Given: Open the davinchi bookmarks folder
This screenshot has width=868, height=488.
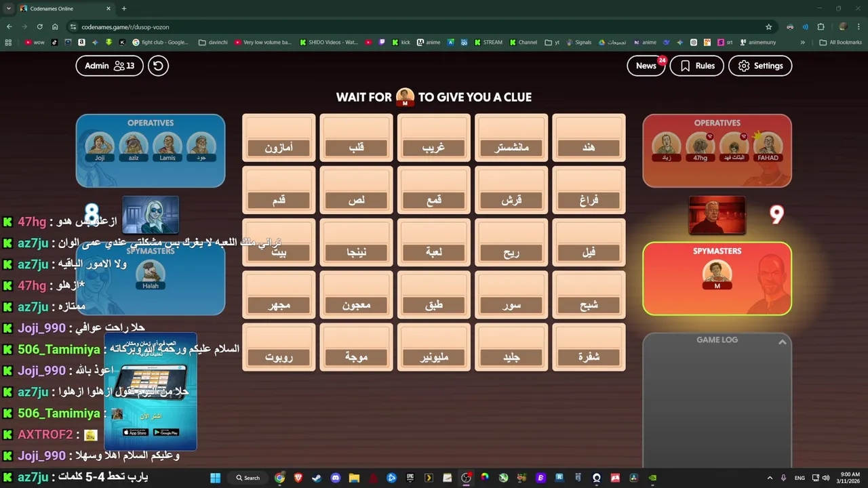Looking at the screenshot, I should coord(213,42).
